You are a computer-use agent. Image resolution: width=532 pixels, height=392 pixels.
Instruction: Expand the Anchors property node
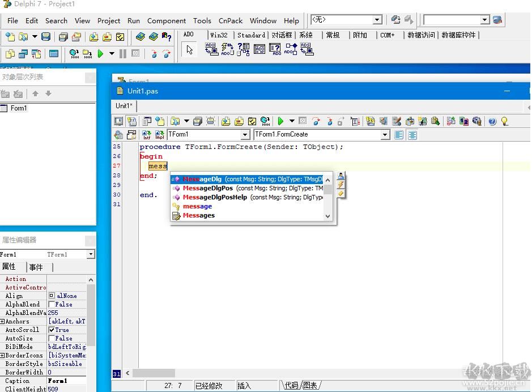point(2,321)
